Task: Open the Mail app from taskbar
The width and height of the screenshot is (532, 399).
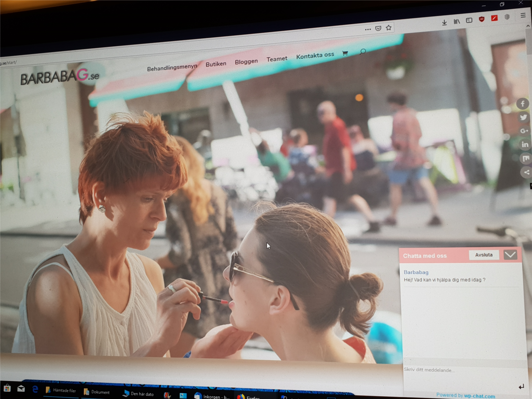Action: point(21,388)
